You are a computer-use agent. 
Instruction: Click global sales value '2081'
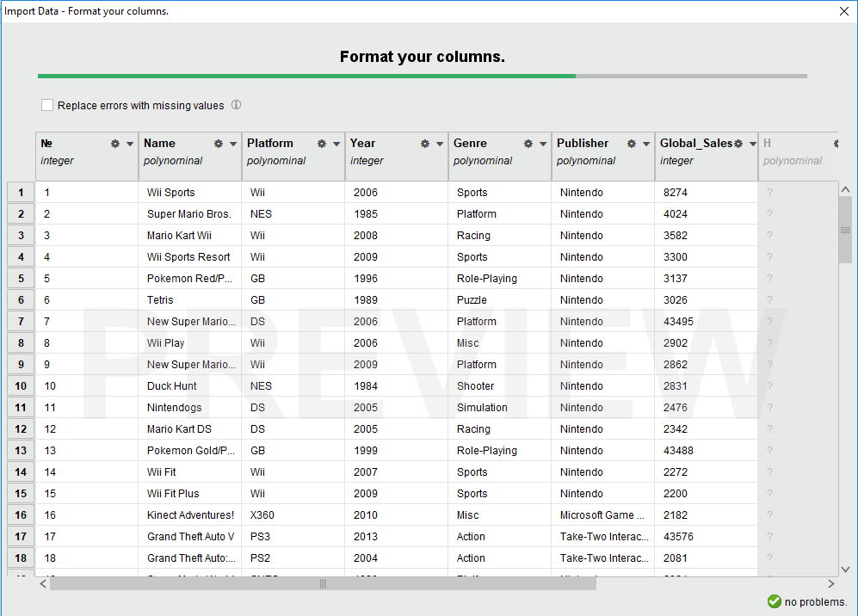point(707,558)
